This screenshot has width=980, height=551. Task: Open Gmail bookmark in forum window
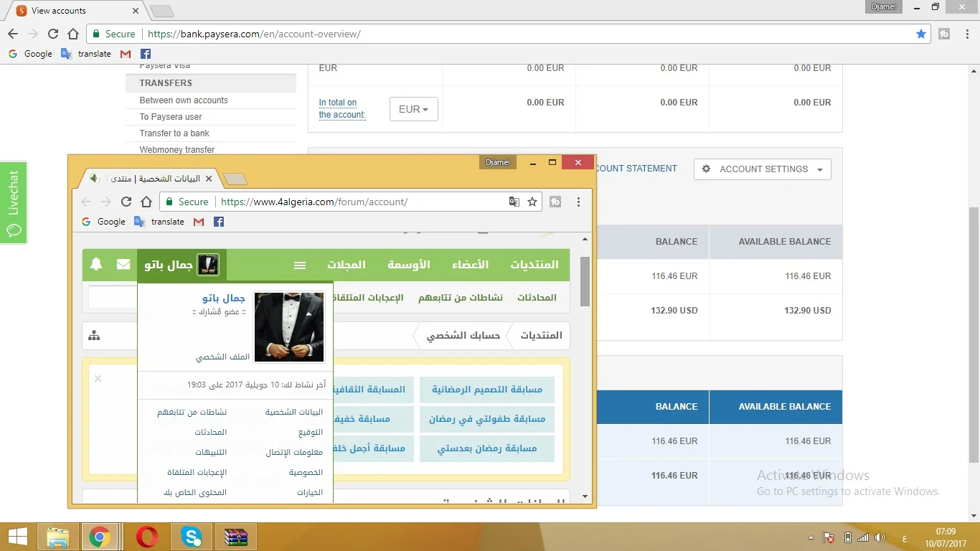[x=199, y=222]
